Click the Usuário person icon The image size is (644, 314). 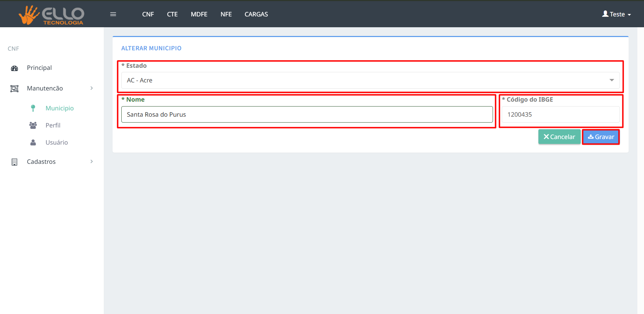tap(33, 143)
